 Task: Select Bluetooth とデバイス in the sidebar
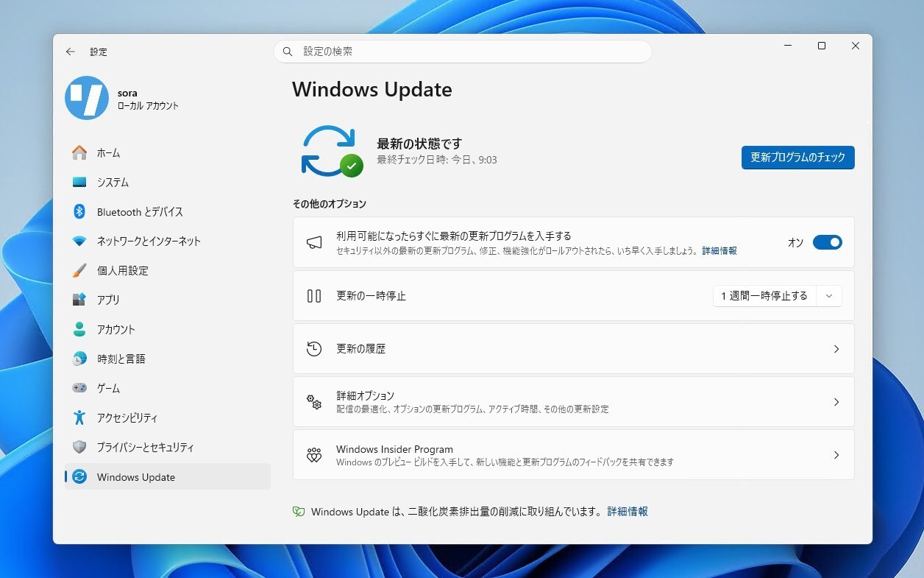168,211
